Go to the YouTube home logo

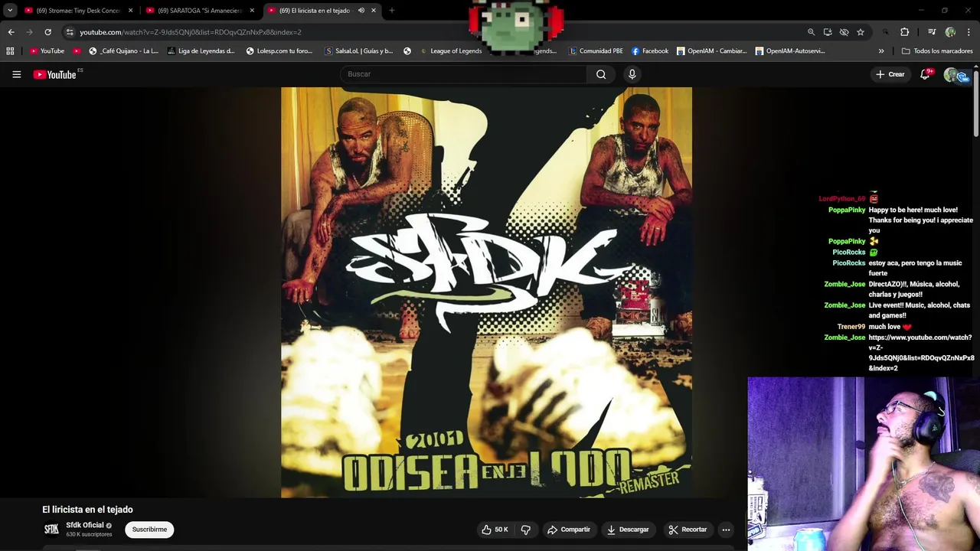click(x=54, y=74)
